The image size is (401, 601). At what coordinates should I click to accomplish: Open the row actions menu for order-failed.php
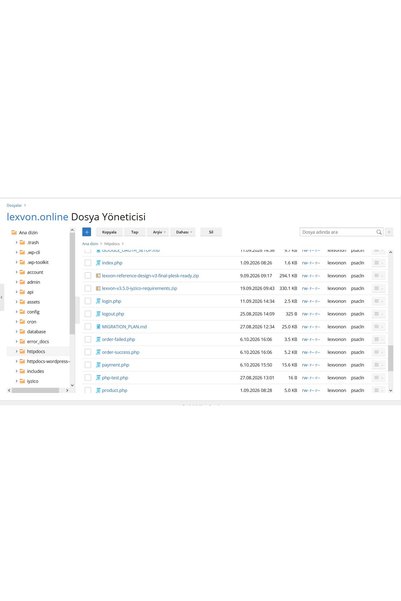pyautogui.click(x=378, y=339)
